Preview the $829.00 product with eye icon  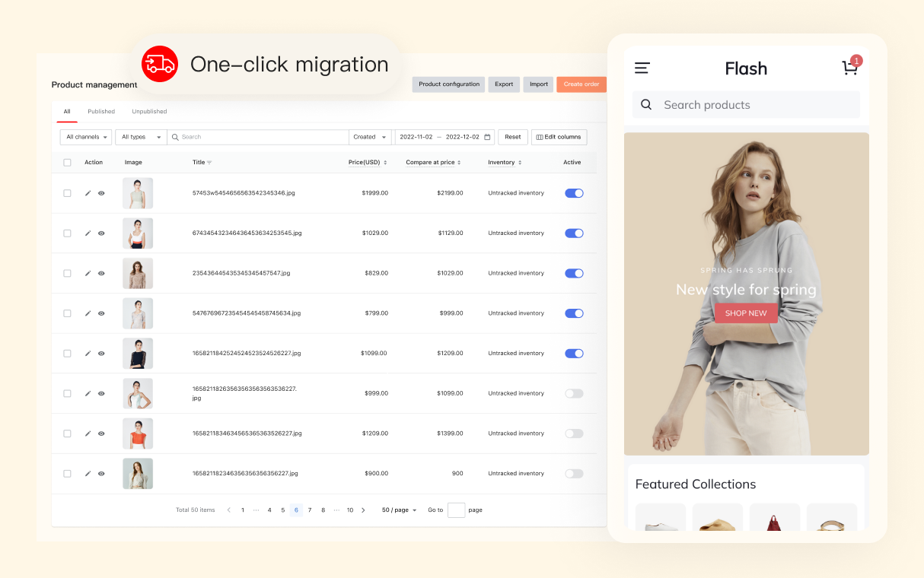coord(101,273)
